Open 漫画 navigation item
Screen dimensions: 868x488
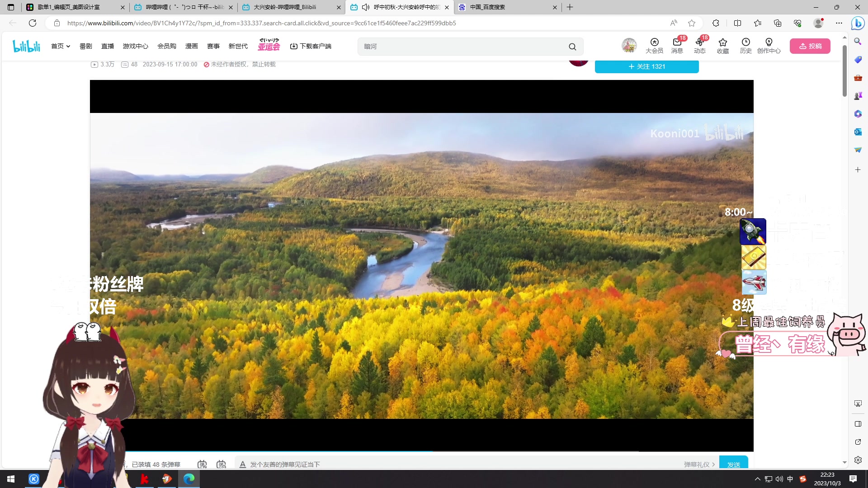(192, 46)
